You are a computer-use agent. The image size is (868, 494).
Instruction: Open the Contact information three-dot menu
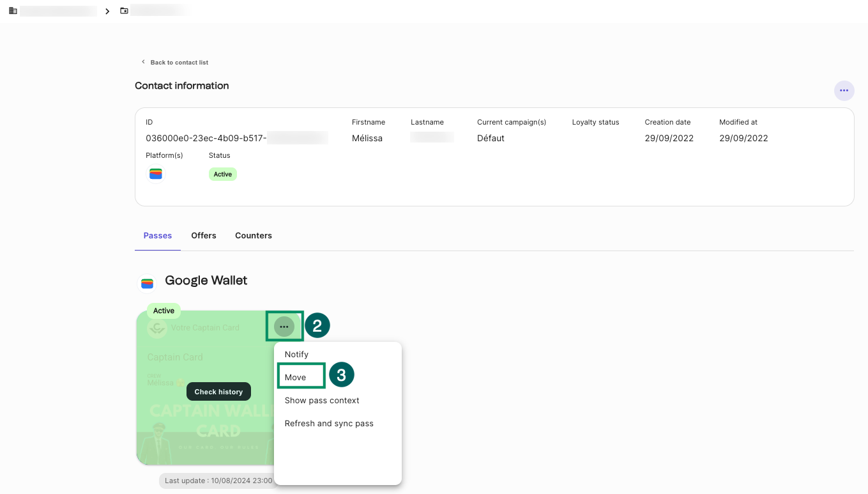[844, 91]
